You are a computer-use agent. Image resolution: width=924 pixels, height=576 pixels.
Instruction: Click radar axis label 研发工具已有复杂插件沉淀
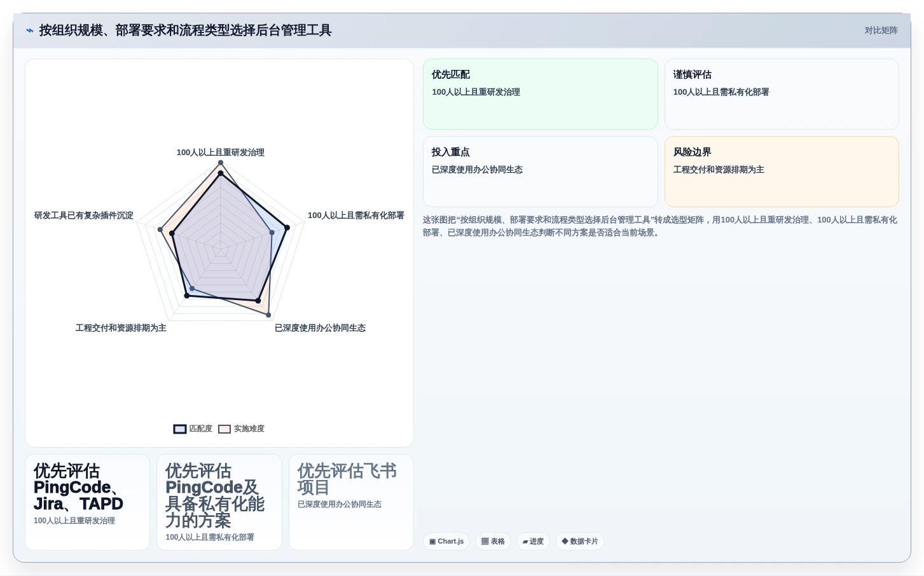click(84, 216)
